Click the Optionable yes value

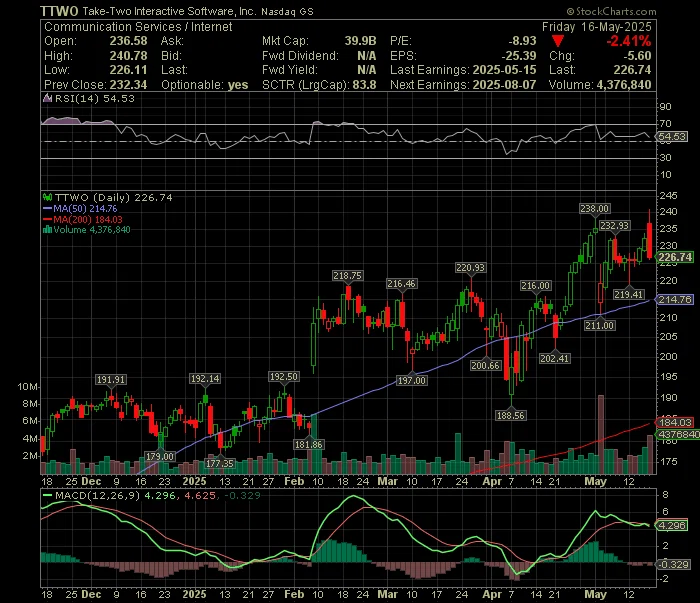238,85
